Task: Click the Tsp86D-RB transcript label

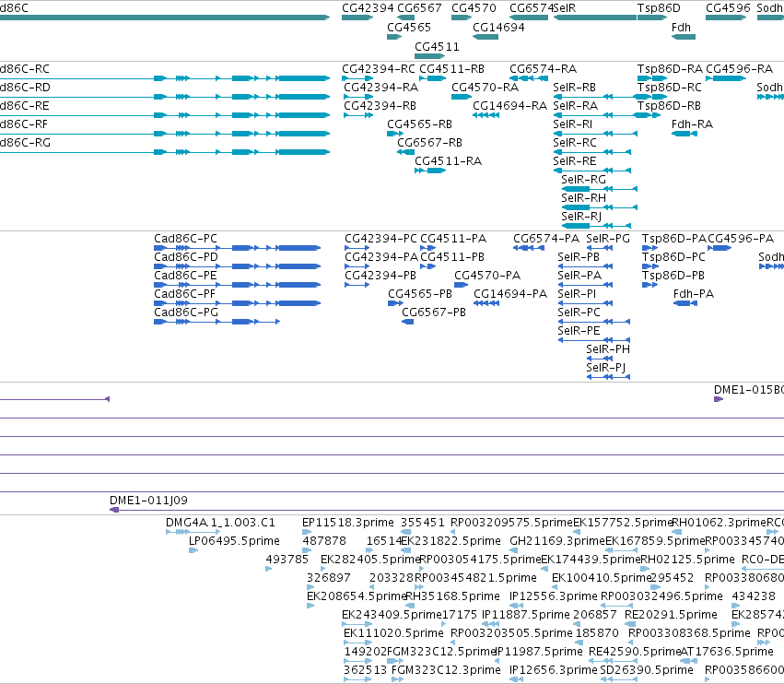Action: (x=669, y=106)
